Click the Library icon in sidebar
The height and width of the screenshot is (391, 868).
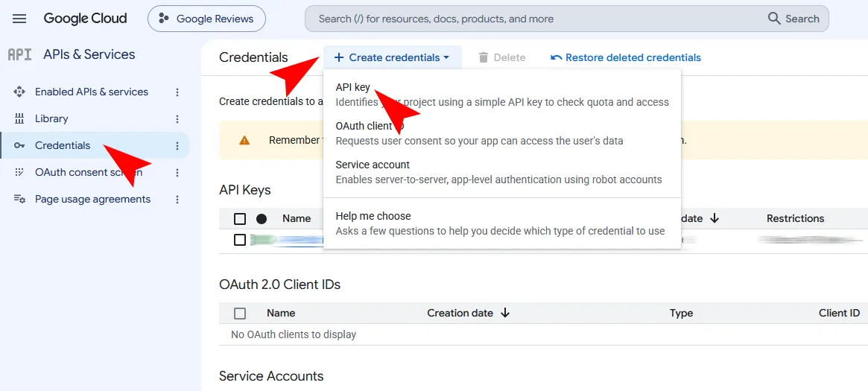[19, 118]
